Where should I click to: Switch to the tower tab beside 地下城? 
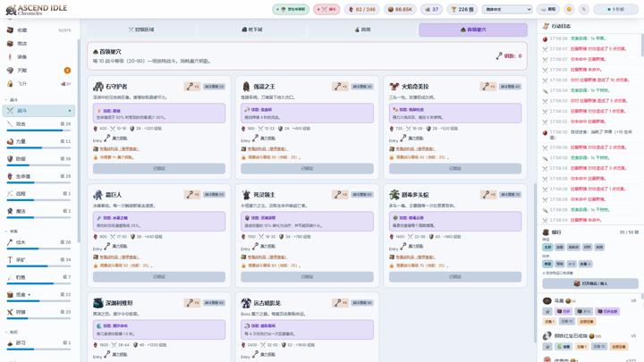(362, 29)
